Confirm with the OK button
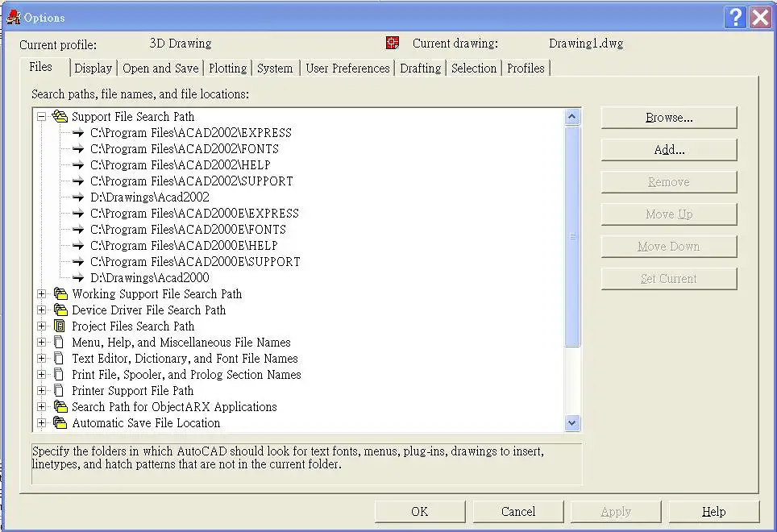 click(420, 511)
